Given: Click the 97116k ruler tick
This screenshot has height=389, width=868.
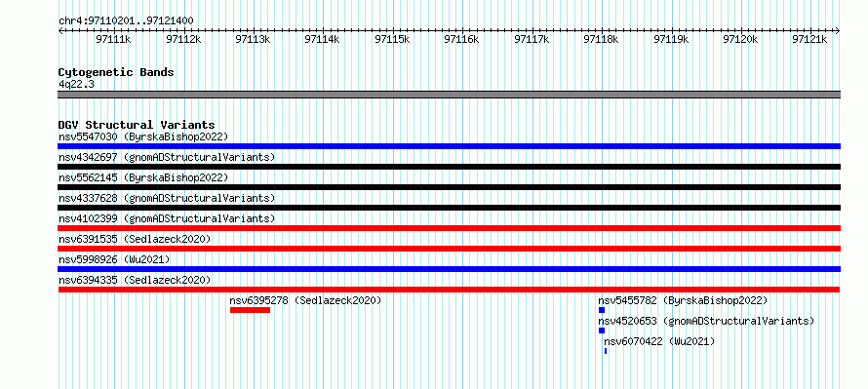Looking at the screenshot, I should click(x=462, y=38).
